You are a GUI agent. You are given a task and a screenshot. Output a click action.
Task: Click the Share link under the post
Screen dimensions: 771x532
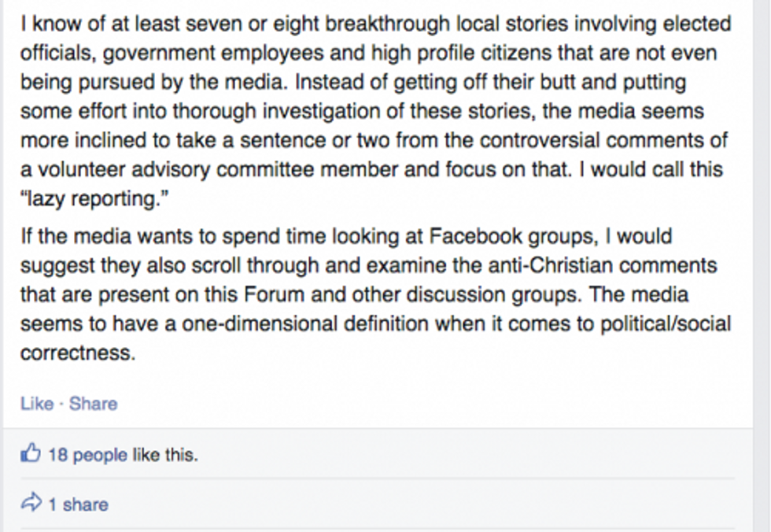pos(93,404)
